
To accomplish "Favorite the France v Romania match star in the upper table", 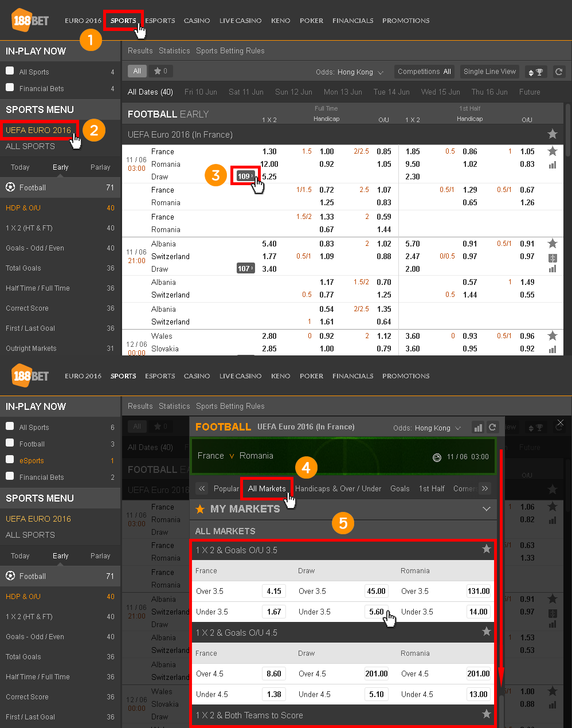I will coord(553,151).
